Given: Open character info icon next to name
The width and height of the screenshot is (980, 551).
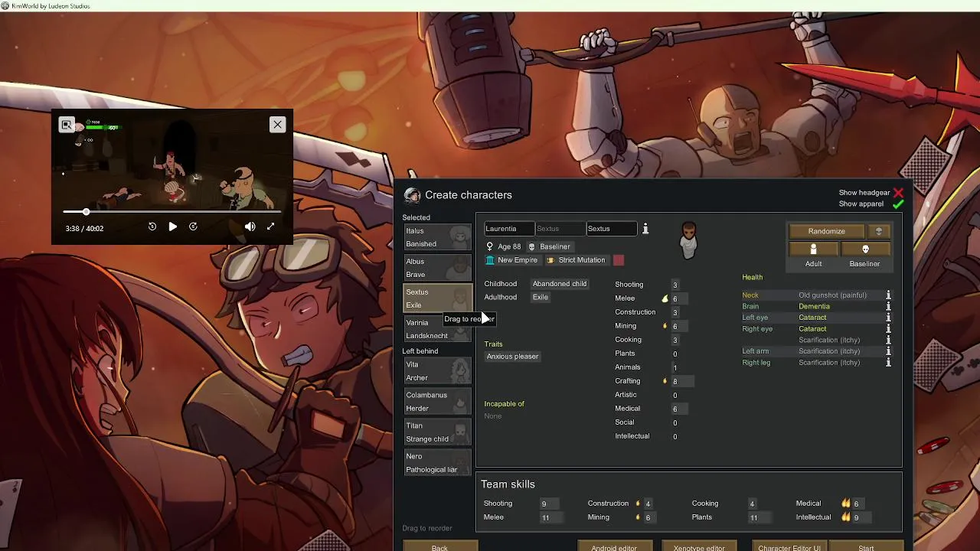Looking at the screenshot, I should (645, 229).
